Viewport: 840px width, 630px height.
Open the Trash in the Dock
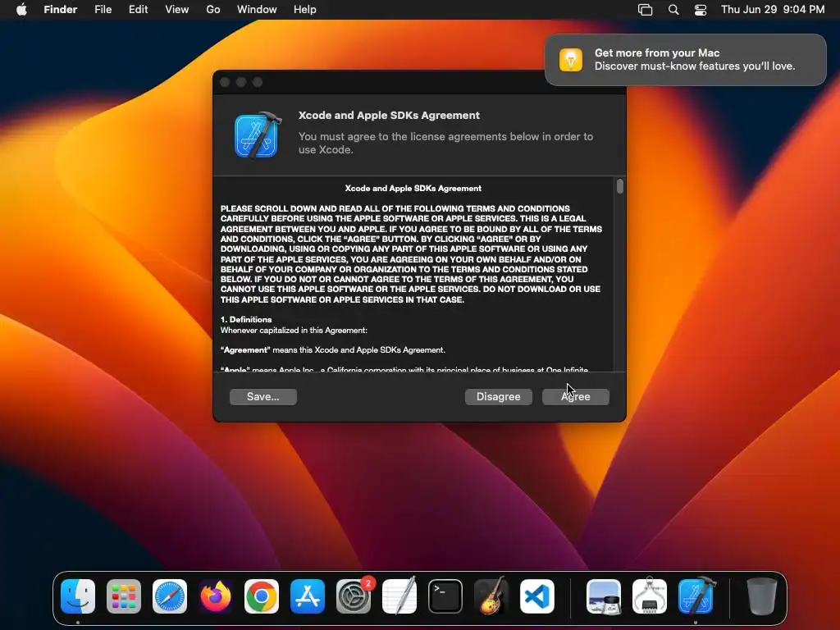pyautogui.click(x=762, y=596)
